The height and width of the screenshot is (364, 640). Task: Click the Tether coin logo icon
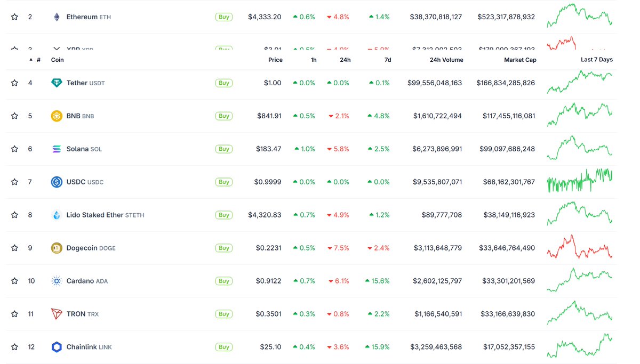57,83
